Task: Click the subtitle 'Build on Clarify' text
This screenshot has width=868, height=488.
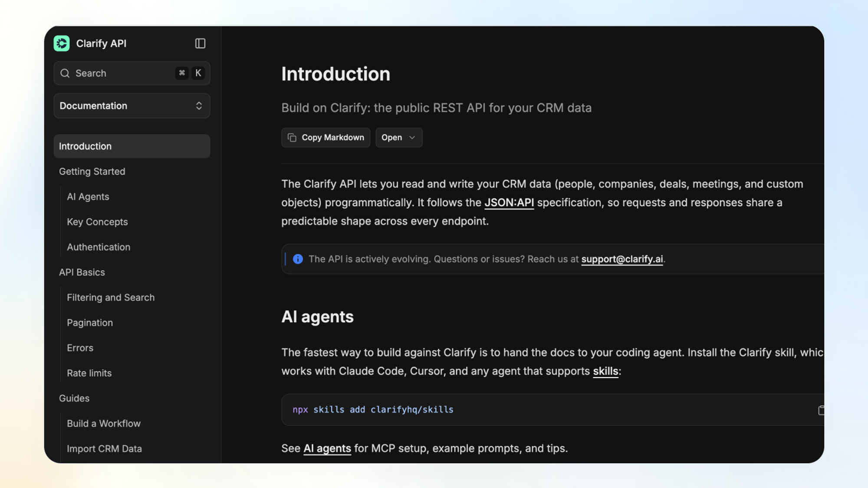Action: coord(436,108)
